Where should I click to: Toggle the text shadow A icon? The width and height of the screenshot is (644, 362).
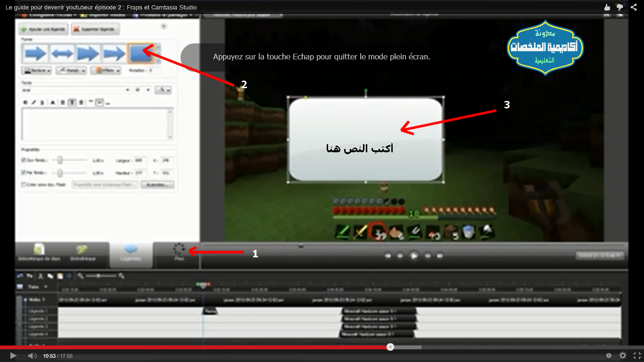pyautogui.click(x=52, y=102)
